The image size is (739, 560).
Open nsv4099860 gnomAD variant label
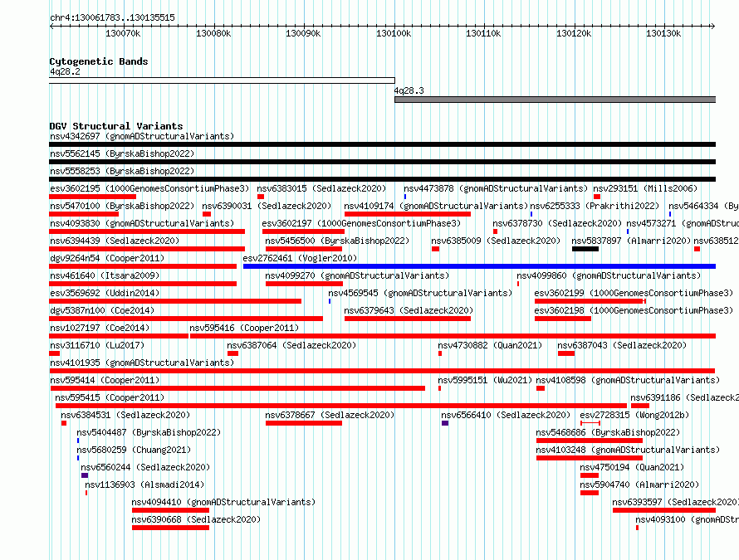point(609,276)
